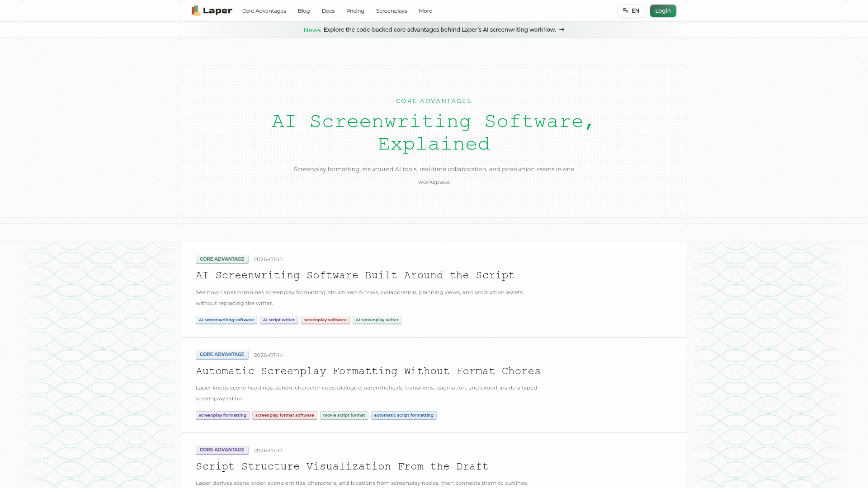Click the Laper logo icon
Image resolution: width=868 pixels, height=488 pixels.
[x=196, y=10]
